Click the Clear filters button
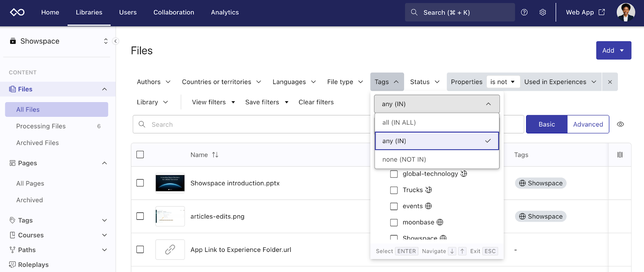Image resolution: width=644 pixels, height=272 pixels. 316,102
